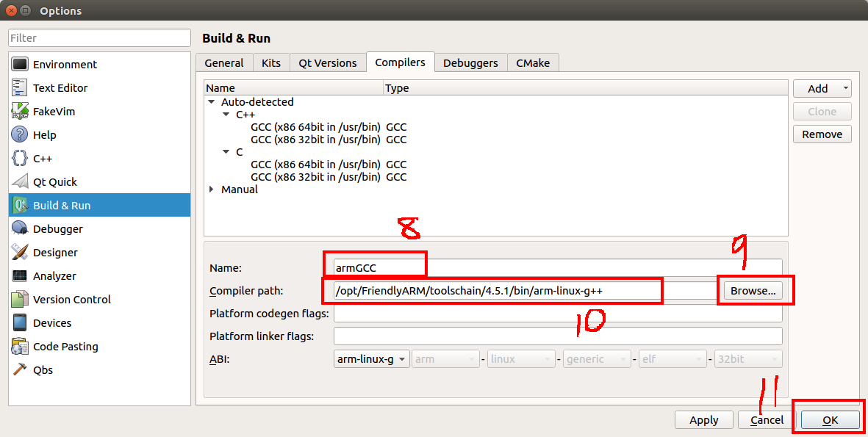Switch to the Kits tab
This screenshot has height=437, width=868.
click(270, 62)
